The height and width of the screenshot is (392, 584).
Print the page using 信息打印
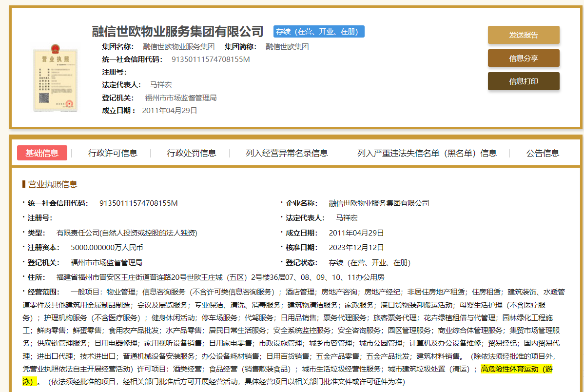point(524,81)
